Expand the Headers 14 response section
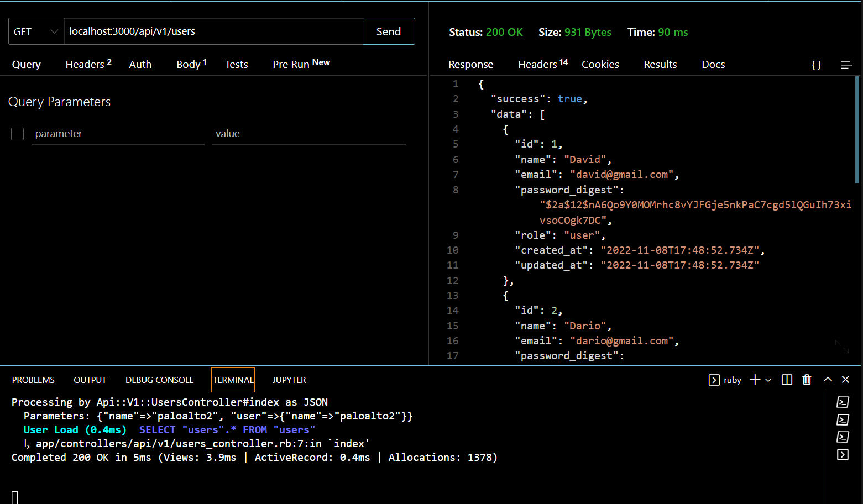This screenshot has height=504, width=863. (539, 64)
